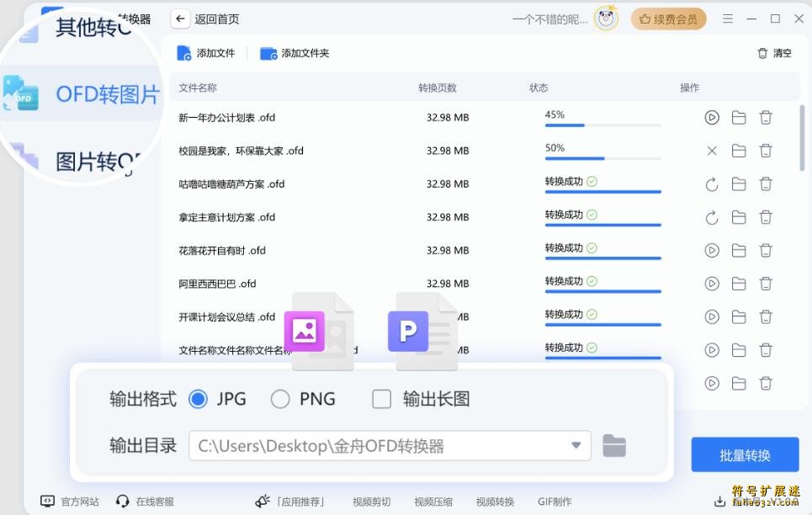This screenshot has height=515, width=812.
Task: Click the 续费会员 membership renewal button
Action: point(668,18)
